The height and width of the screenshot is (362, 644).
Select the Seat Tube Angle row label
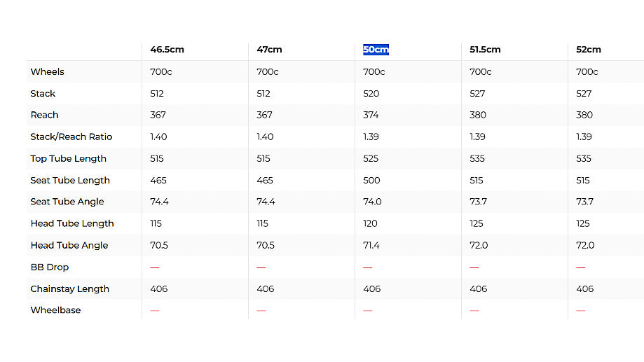coord(67,202)
